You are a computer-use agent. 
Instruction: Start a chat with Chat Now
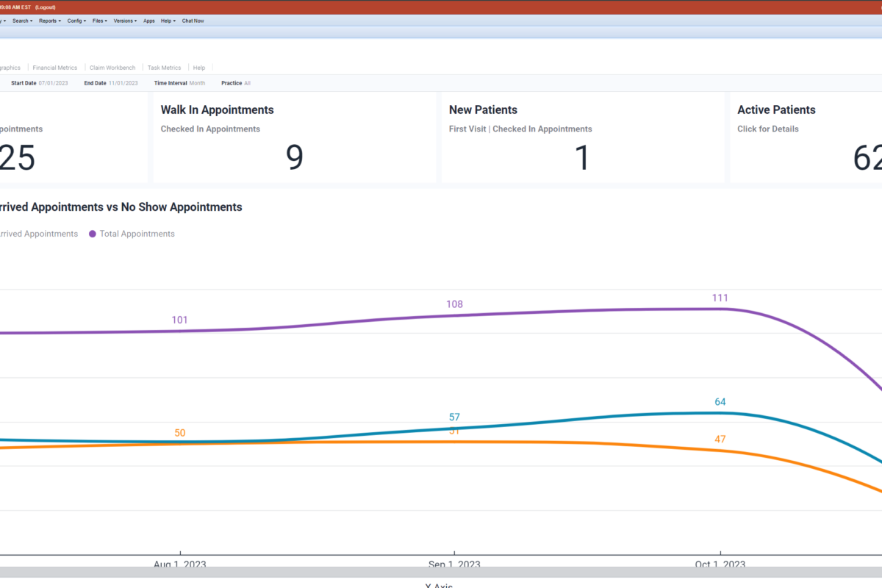[x=193, y=21]
